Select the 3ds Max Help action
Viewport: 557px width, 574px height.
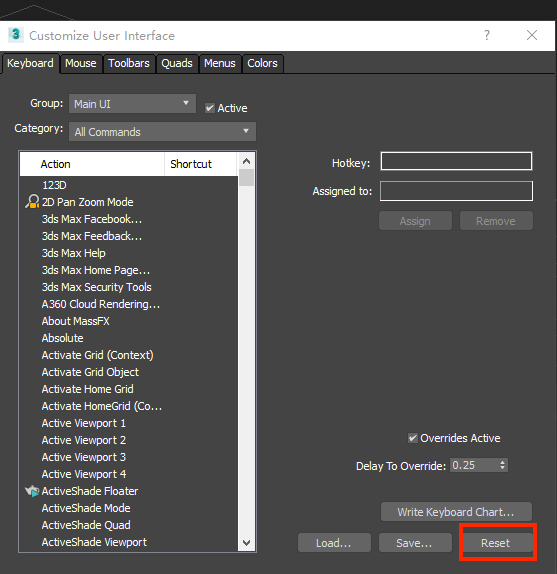(x=74, y=253)
